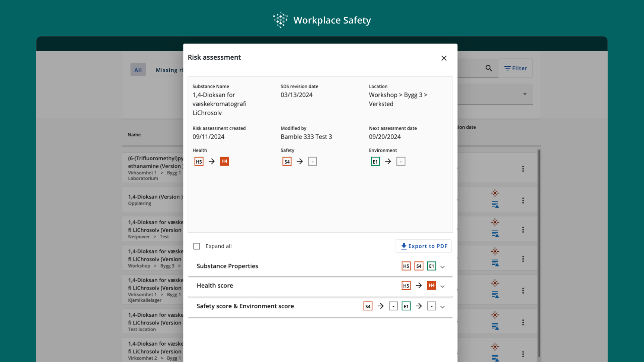Viewport: 644px width, 362px height.
Task: Export risk assessment to PDF
Action: tap(424, 246)
